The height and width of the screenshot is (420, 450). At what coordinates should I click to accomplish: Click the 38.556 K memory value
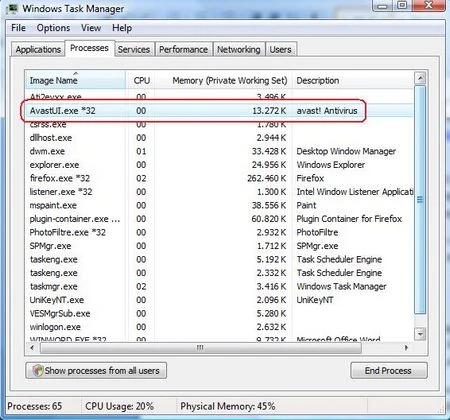tap(269, 205)
